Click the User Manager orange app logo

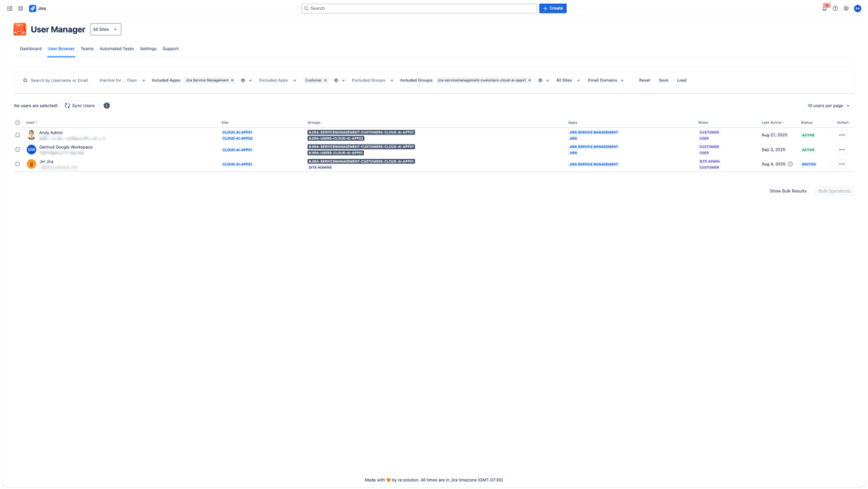pyautogui.click(x=20, y=29)
